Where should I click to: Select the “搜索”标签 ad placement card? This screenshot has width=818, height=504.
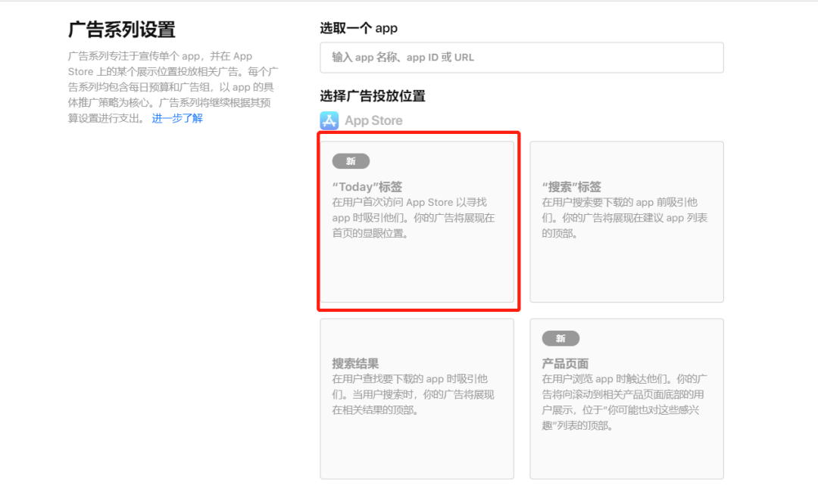[x=626, y=222]
